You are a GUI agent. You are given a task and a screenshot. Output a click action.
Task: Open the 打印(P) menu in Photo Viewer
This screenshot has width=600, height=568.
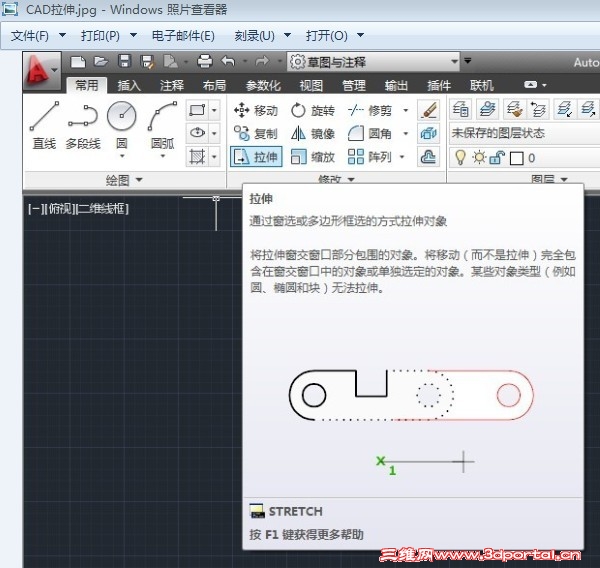(109, 36)
